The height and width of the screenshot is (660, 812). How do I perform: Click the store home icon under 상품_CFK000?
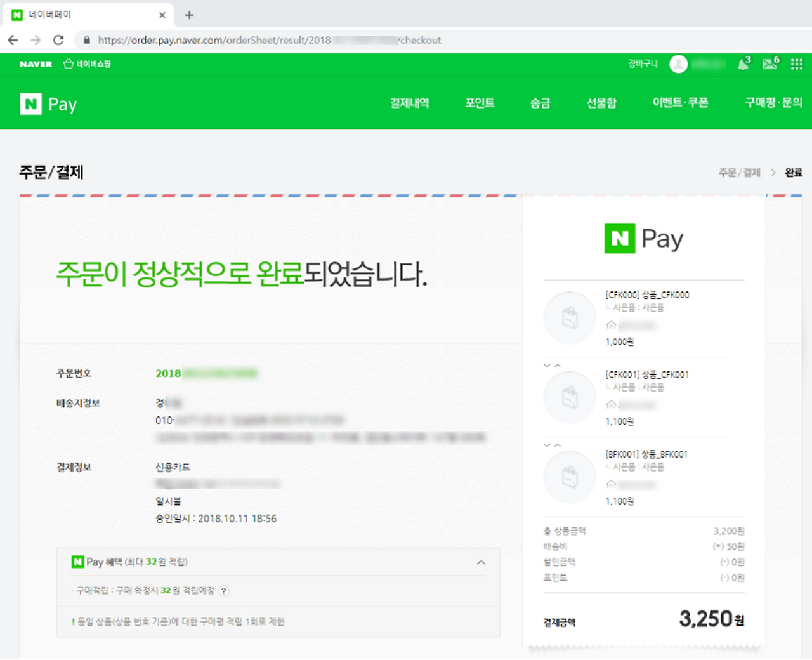(610, 325)
